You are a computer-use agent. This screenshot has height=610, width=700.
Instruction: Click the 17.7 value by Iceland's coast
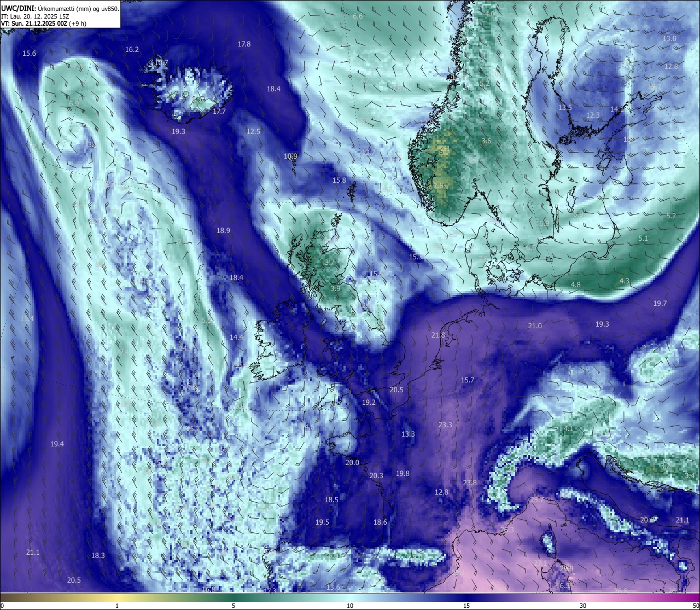click(219, 112)
